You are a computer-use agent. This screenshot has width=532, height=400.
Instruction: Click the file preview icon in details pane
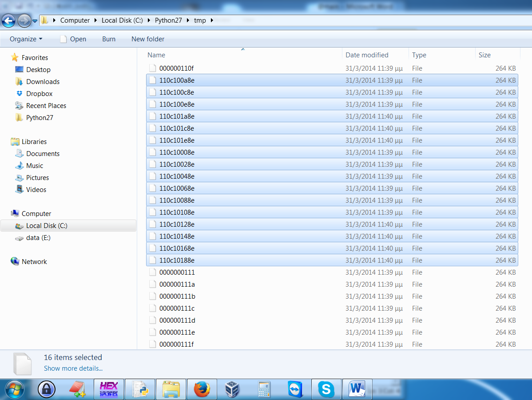(x=22, y=364)
